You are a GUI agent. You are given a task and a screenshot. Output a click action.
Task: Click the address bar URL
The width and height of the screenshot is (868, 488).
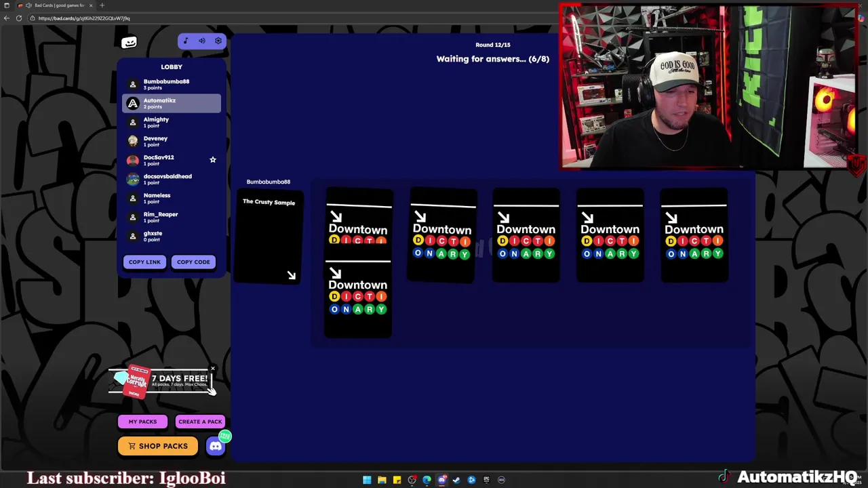pos(84,18)
